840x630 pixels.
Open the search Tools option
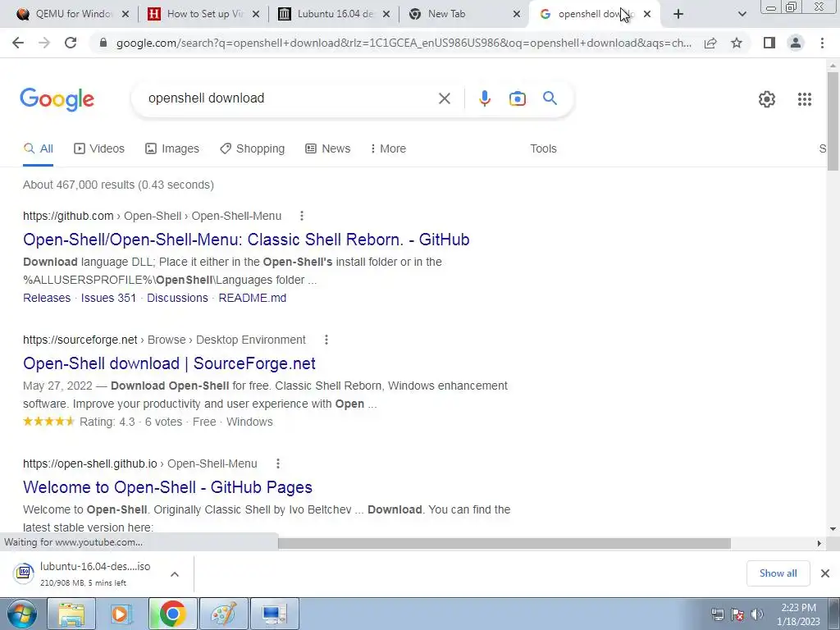[x=543, y=149]
